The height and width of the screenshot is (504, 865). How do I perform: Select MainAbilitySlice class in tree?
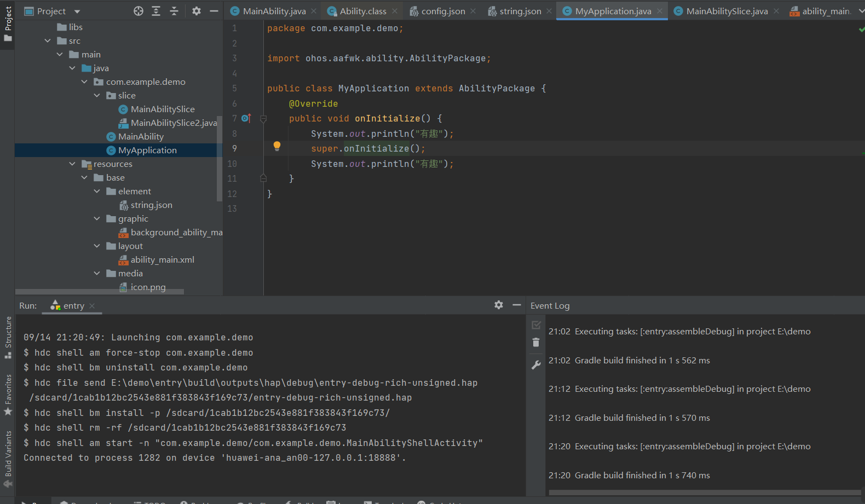pyautogui.click(x=157, y=109)
